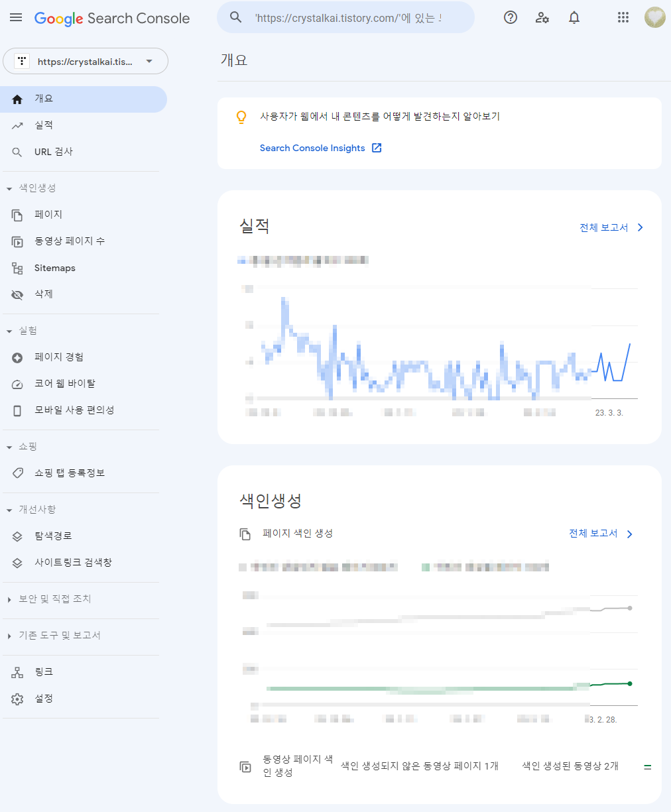Open the hamburger main menu
The width and height of the screenshot is (671, 812).
click(16, 18)
